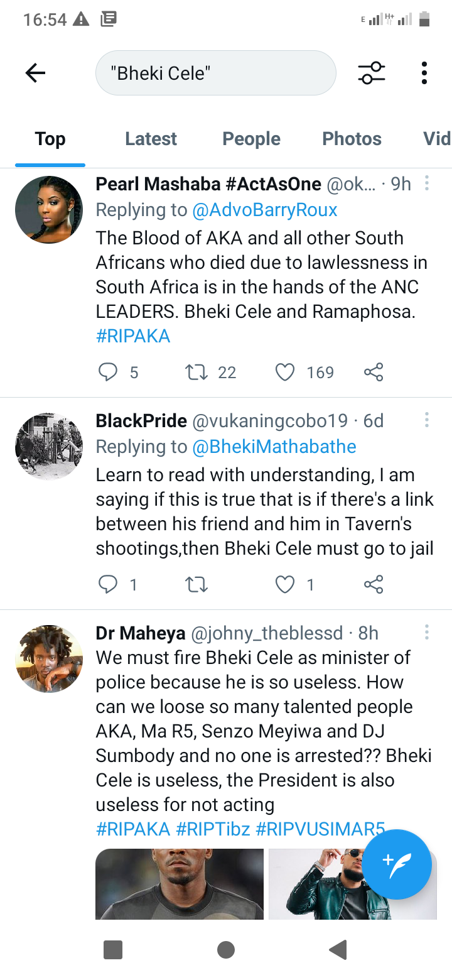
Task: Click the "Bheki Cele" search field
Action: coord(215,73)
